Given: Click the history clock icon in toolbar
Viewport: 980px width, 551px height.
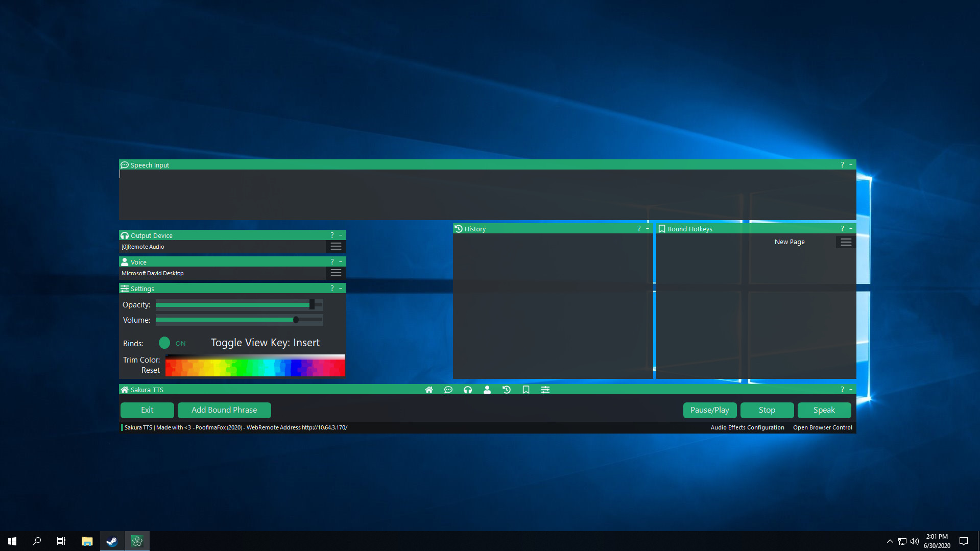Looking at the screenshot, I should point(507,390).
